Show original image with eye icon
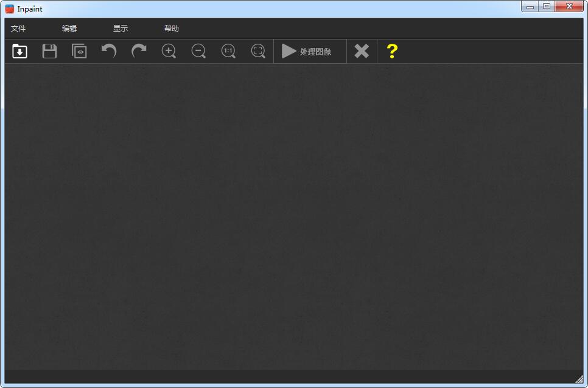Screen dimensions: 588x388 [79, 51]
